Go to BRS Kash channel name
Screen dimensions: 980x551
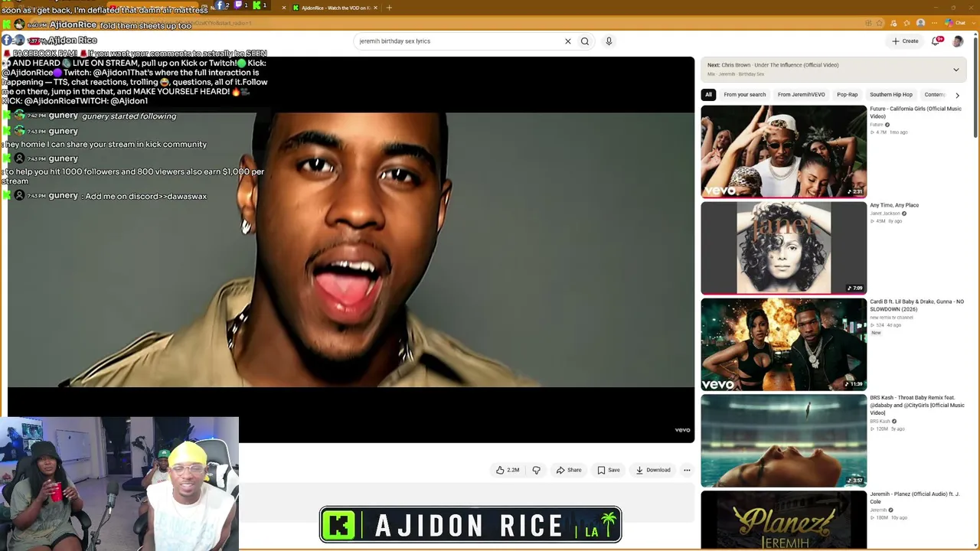pos(880,422)
